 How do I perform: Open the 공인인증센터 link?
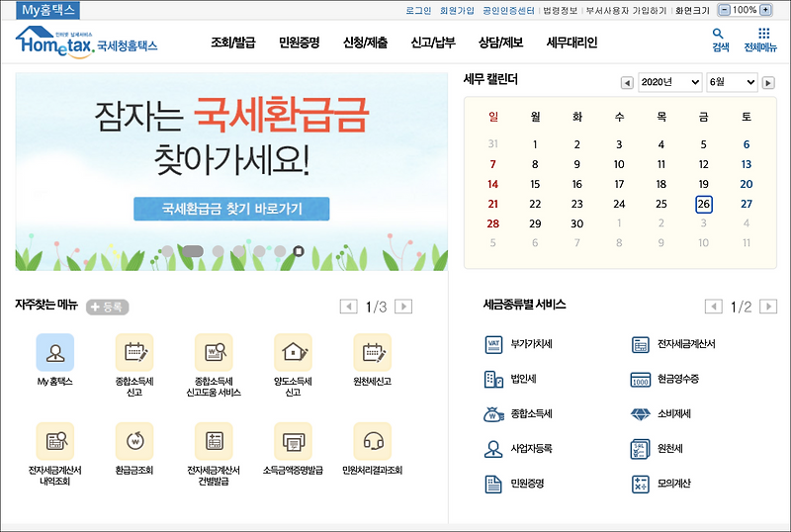508,11
